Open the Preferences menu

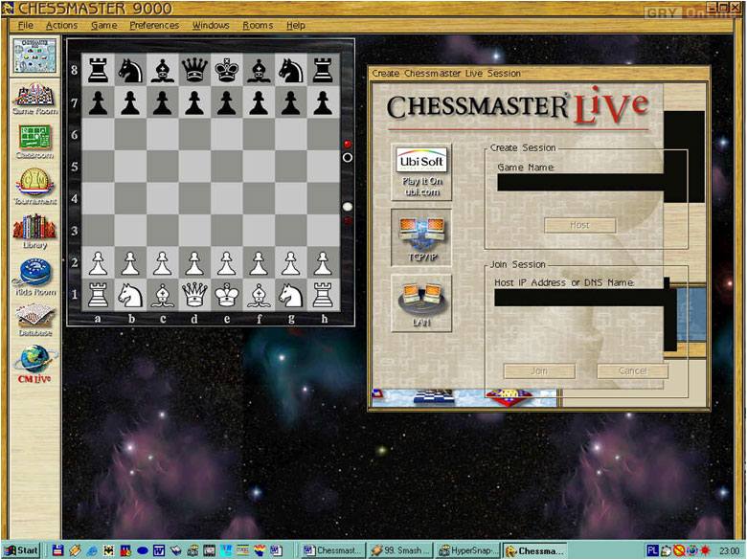154,25
